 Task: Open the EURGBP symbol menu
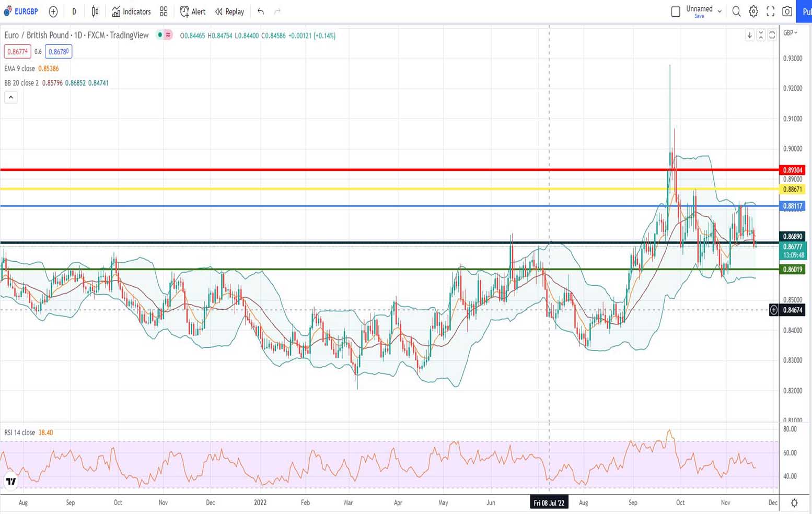click(25, 11)
